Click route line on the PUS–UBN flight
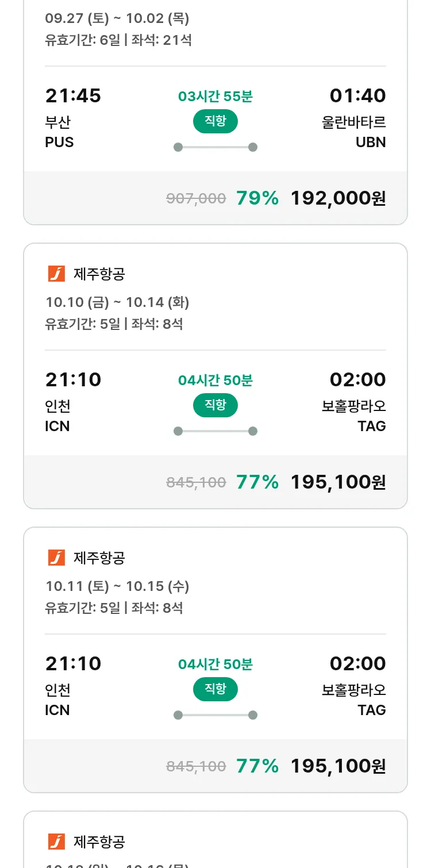This screenshot has width=431, height=868. point(215,147)
